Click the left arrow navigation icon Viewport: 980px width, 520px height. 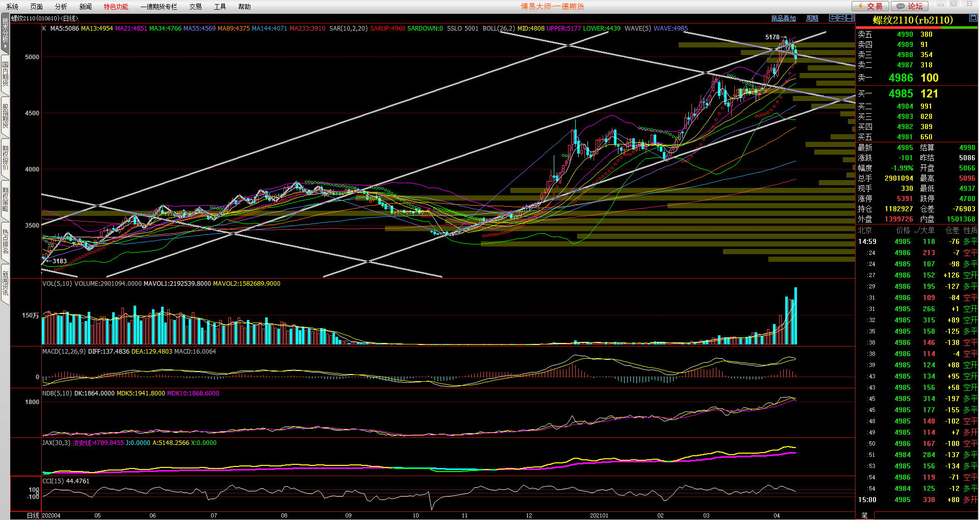coord(833,18)
